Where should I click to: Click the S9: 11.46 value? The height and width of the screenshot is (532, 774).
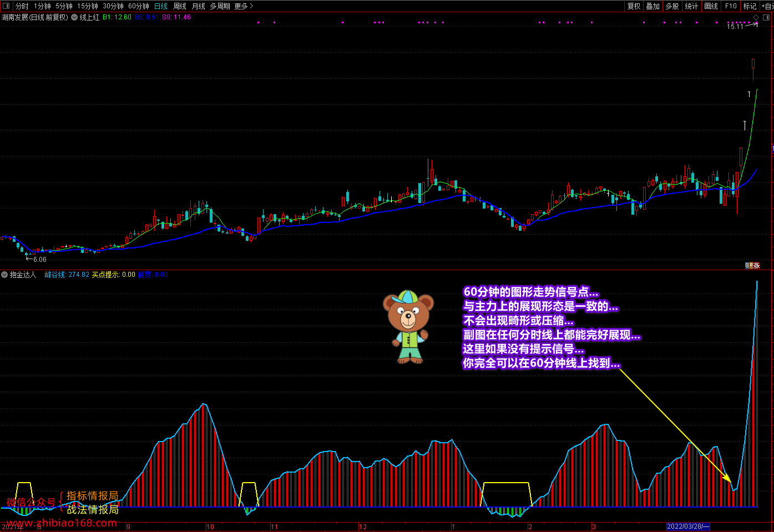pyautogui.click(x=176, y=17)
